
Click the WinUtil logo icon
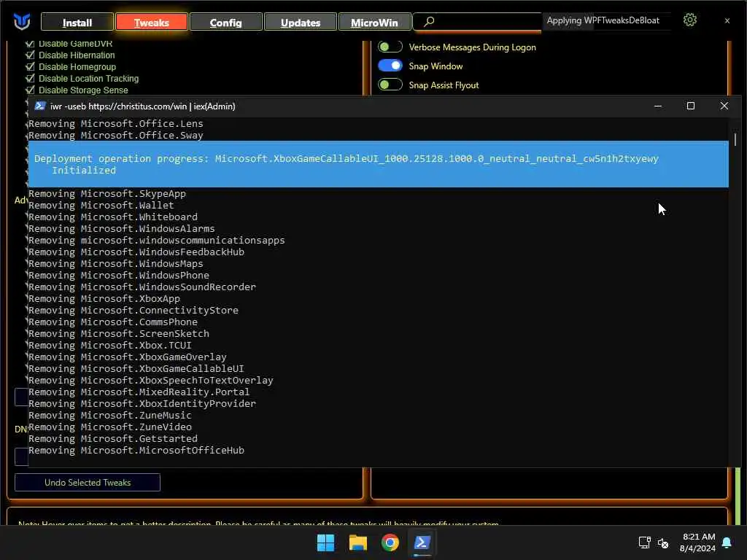click(x=22, y=22)
